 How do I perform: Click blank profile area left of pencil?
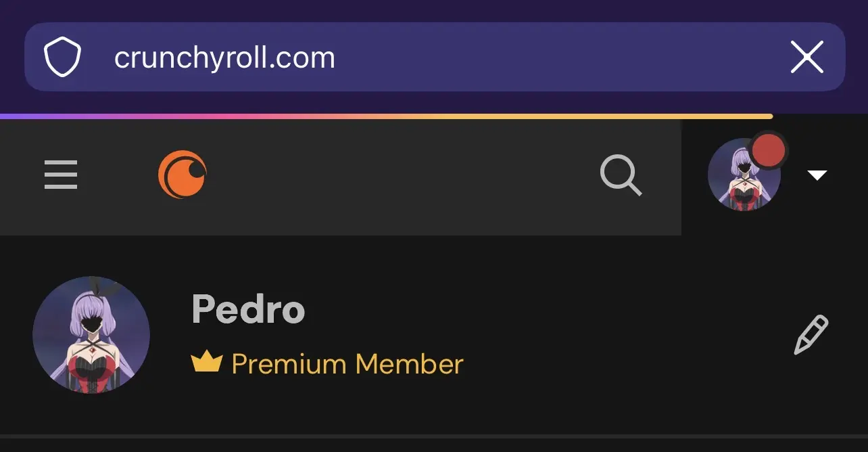tap(629, 335)
